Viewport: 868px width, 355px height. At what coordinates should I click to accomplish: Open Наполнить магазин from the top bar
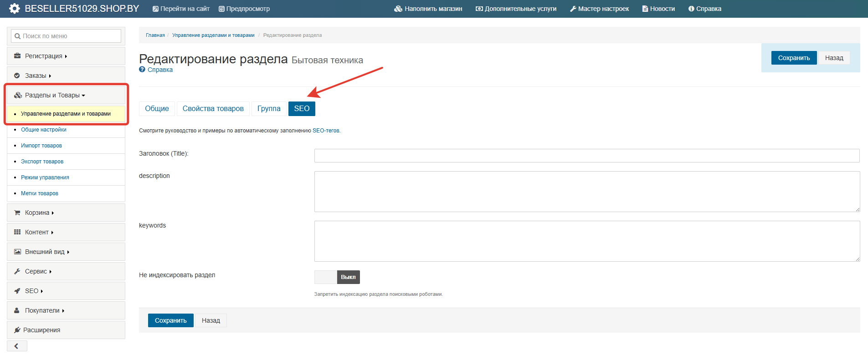[428, 9]
